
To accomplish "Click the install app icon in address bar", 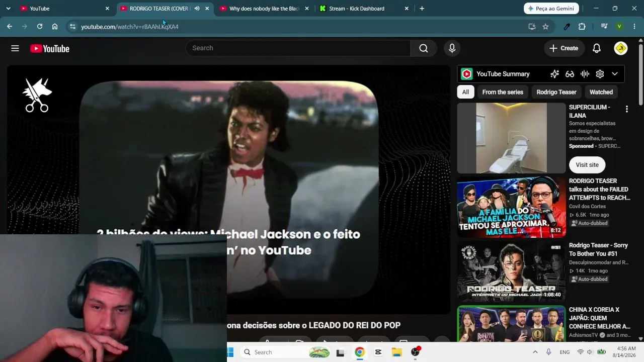I will [532, 27].
